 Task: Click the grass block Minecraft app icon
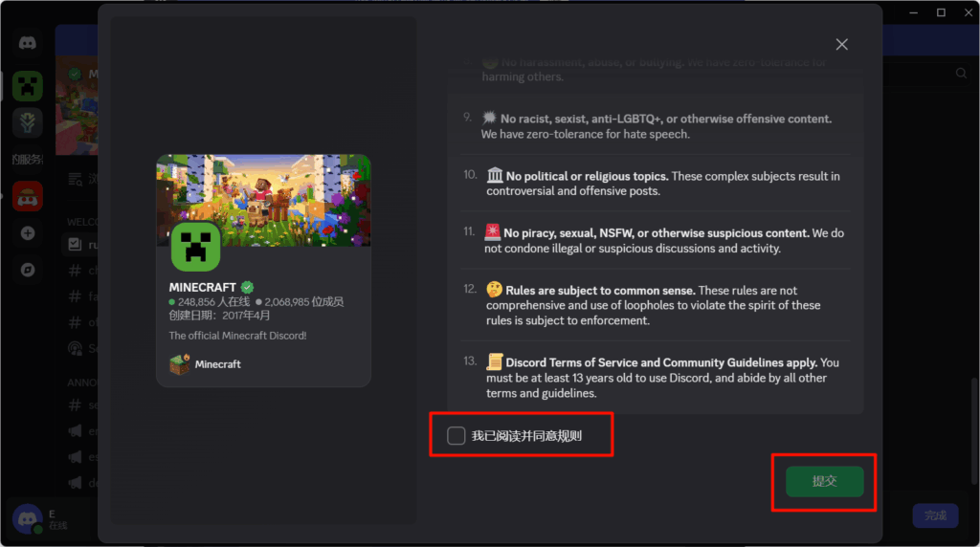[x=179, y=364]
